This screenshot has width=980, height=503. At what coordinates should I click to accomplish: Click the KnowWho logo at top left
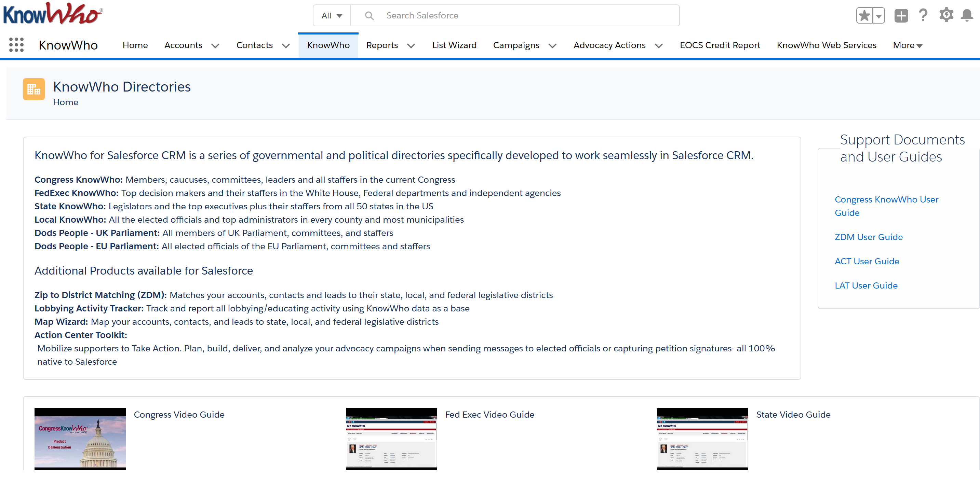53,14
